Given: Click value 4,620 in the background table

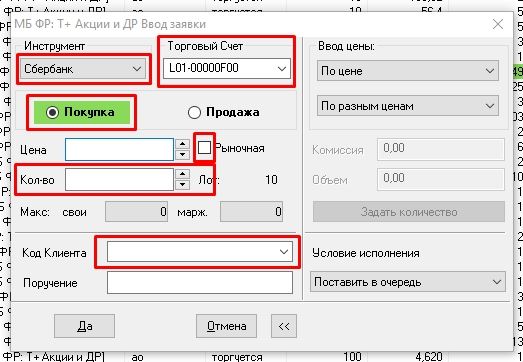Looking at the screenshot, I should (x=429, y=357).
